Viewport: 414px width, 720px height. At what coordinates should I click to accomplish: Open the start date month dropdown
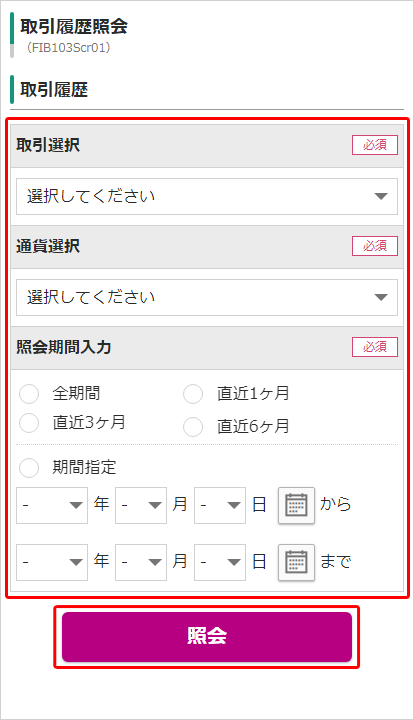pos(141,506)
